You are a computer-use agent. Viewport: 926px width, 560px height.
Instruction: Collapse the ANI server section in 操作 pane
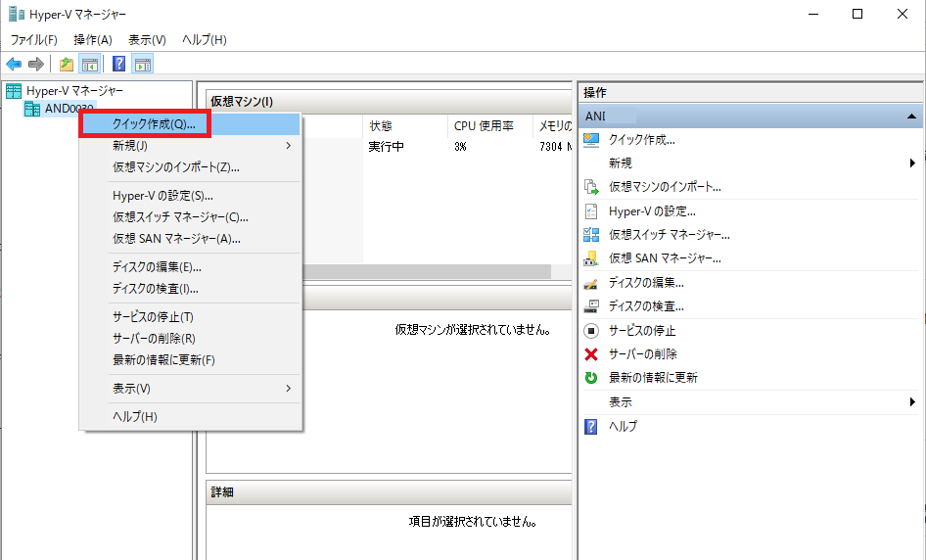pyautogui.click(x=912, y=117)
